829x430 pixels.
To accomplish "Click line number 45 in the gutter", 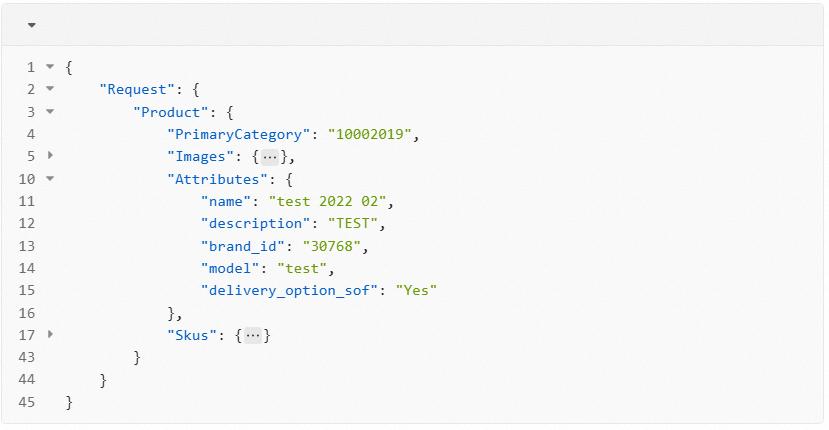I will (27, 402).
